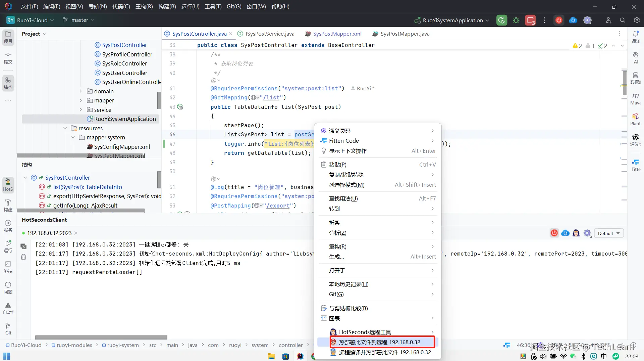Open the 重构(R) menu in menu bar
This screenshot has width=644, height=361.
(144, 7)
